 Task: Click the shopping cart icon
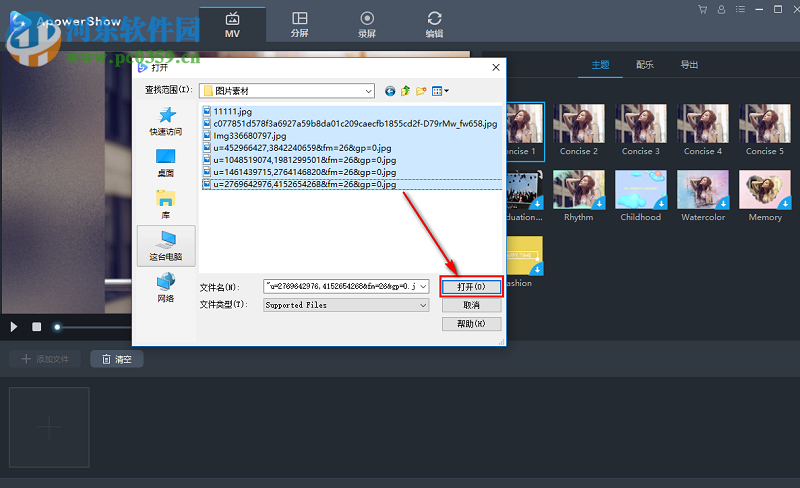pyautogui.click(x=703, y=9)
